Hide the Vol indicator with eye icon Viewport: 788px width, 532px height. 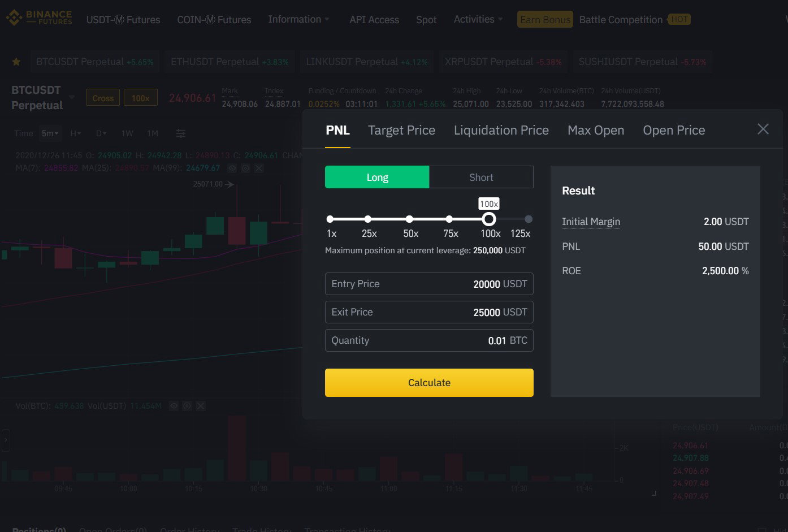[x=174, y=406]
